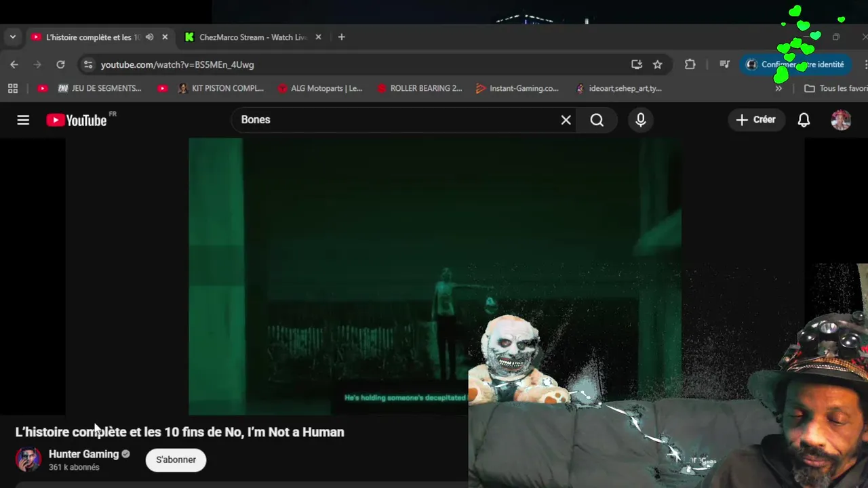The height and width of the screenshot is (488, 868).
Task: Click the first YouTube bookmark icon
Action: tap(43, 88)
